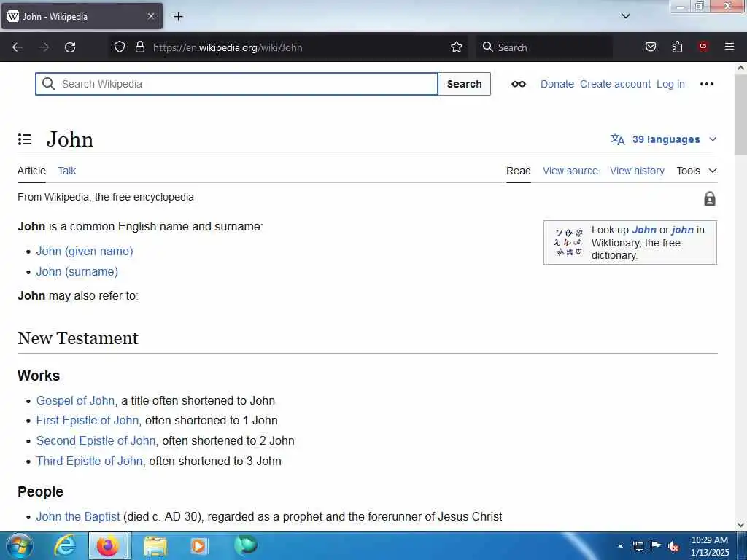Click the forward navigation arrow
This screenshot has height=560, width=747.
44,47
